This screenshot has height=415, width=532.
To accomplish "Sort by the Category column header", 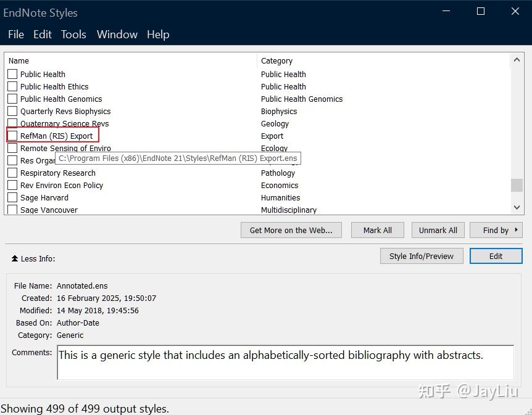I will click(276, 60).
